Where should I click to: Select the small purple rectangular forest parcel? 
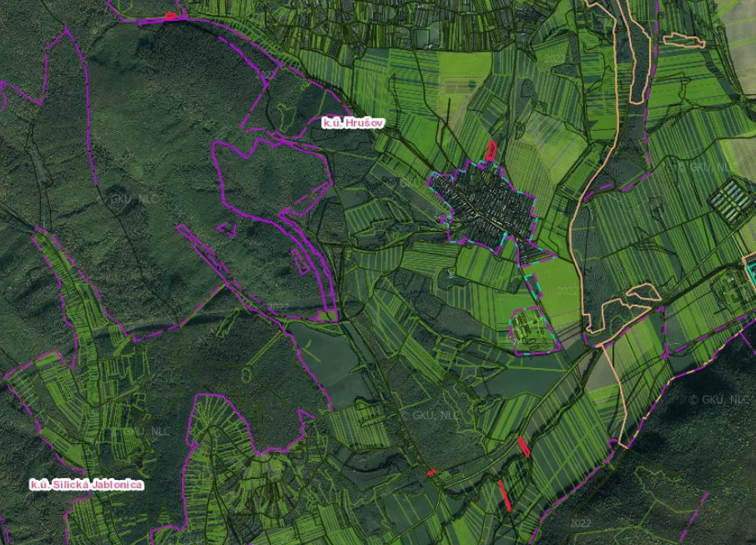pos(300,262)
